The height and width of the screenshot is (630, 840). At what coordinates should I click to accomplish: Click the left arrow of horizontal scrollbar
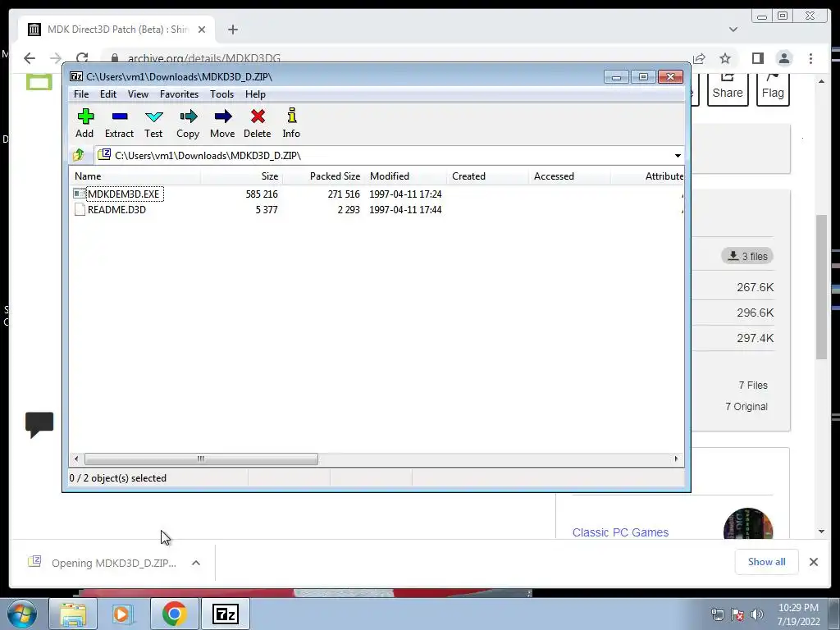click(x=76, y=459)
